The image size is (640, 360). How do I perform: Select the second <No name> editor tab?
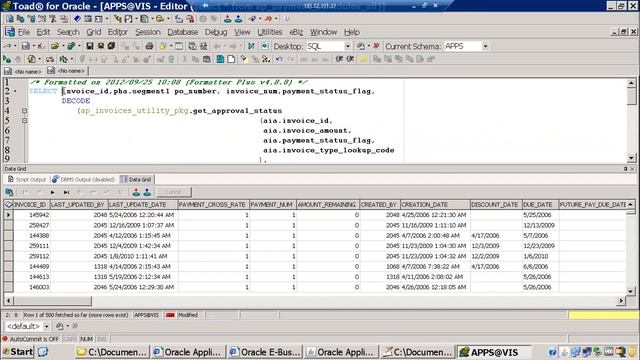pos(66,71)
